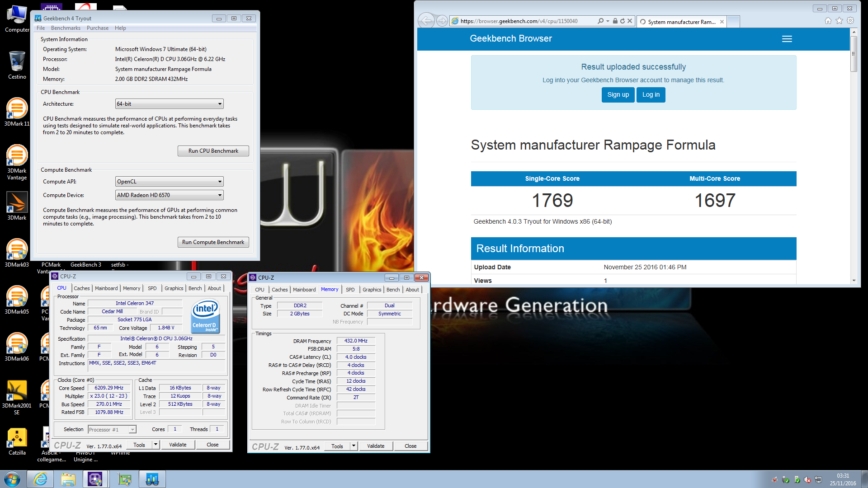Click Validate in left CPU-Z window

tap(178, 445)
